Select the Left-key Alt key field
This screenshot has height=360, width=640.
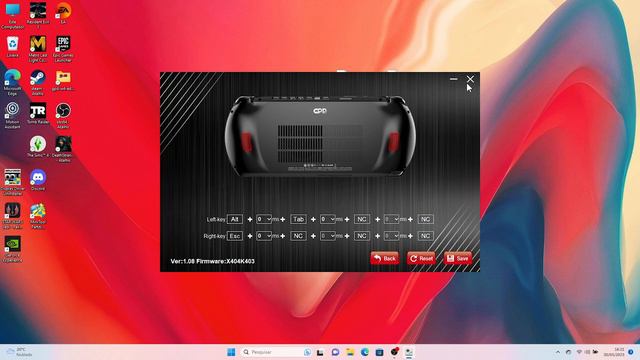235,219
